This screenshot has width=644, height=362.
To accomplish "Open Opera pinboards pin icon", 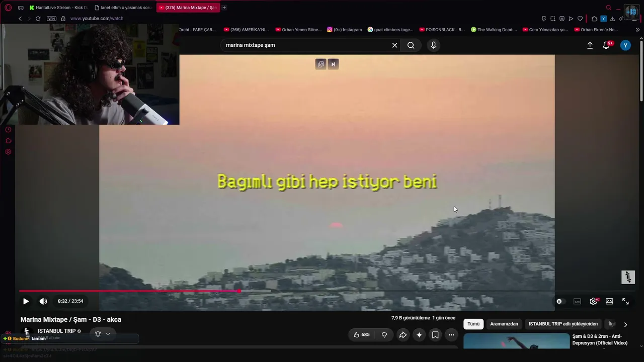I will 544,19.
